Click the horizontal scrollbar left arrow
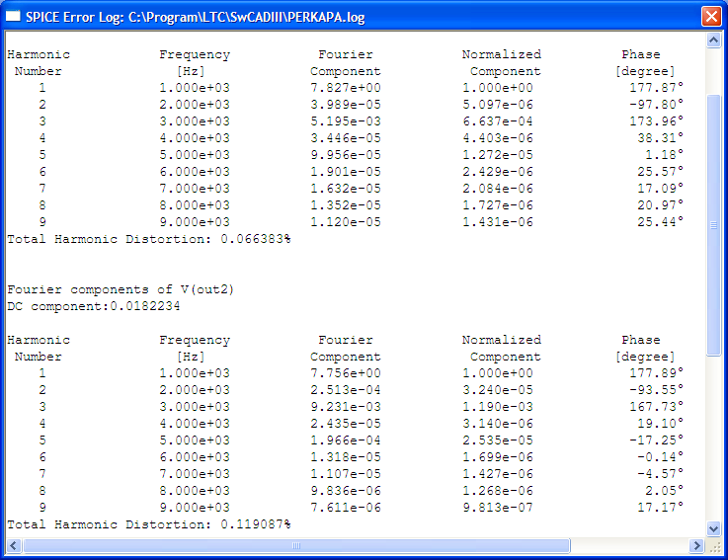The width and height of the screenshot is (728, 560). click(14, 545)
